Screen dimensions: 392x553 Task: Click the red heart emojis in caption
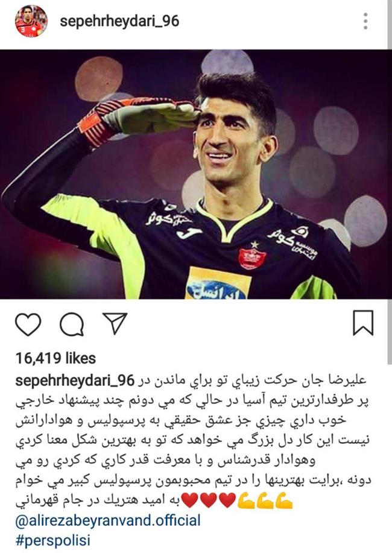click(209, 501)
